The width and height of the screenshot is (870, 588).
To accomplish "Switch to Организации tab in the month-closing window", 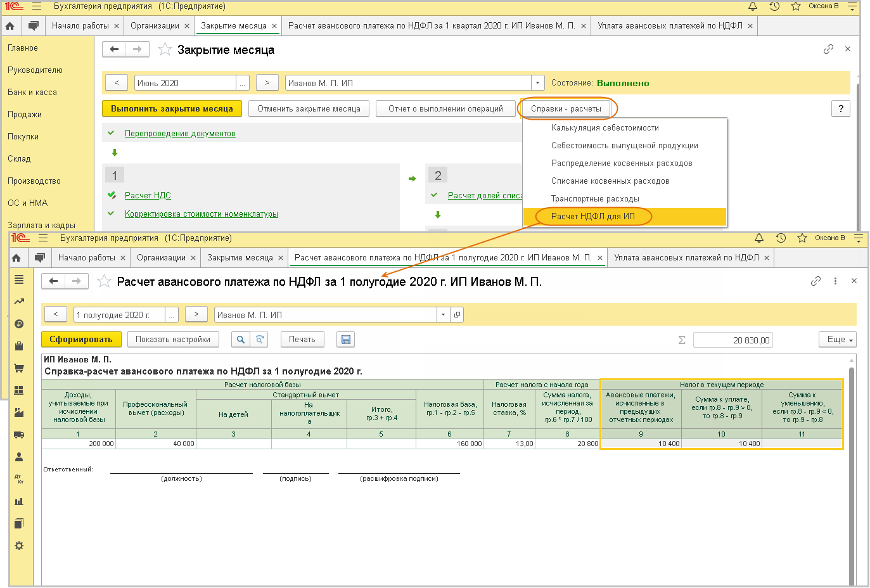I will click(155, 26).
